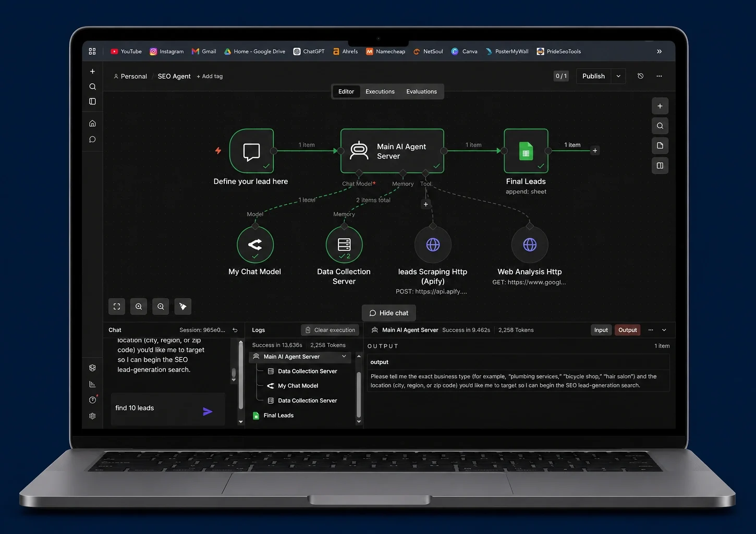
Task: Click the tidy up workflow broom button
Action: click(x=183, y=307)
